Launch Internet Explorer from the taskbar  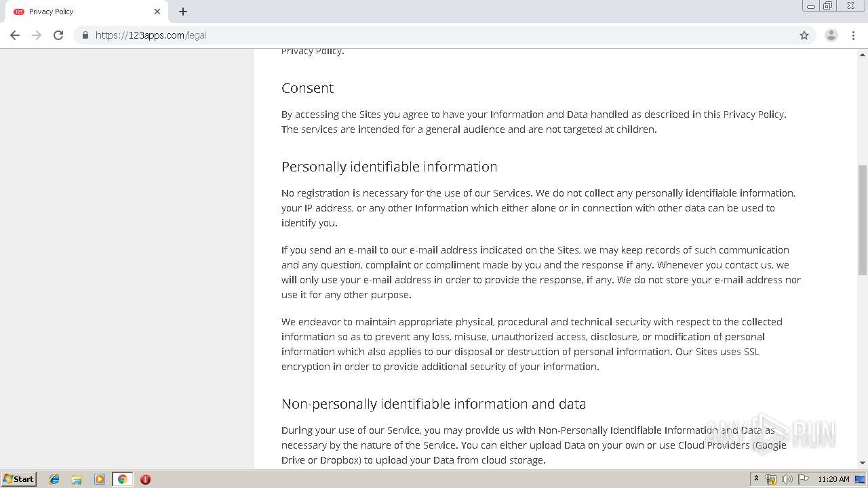coord(54,479)
